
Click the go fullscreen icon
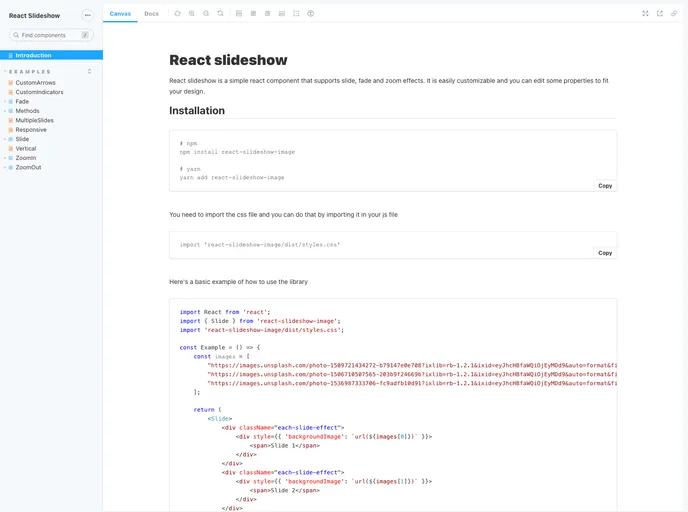tap(645, 14)
